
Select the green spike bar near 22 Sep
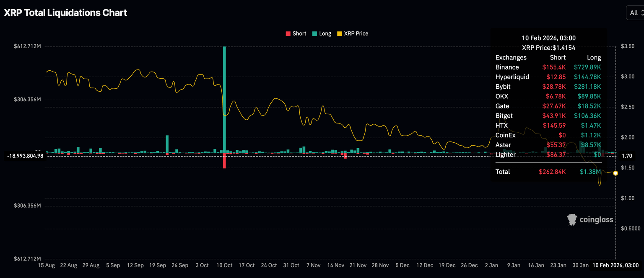click(167, 144)
